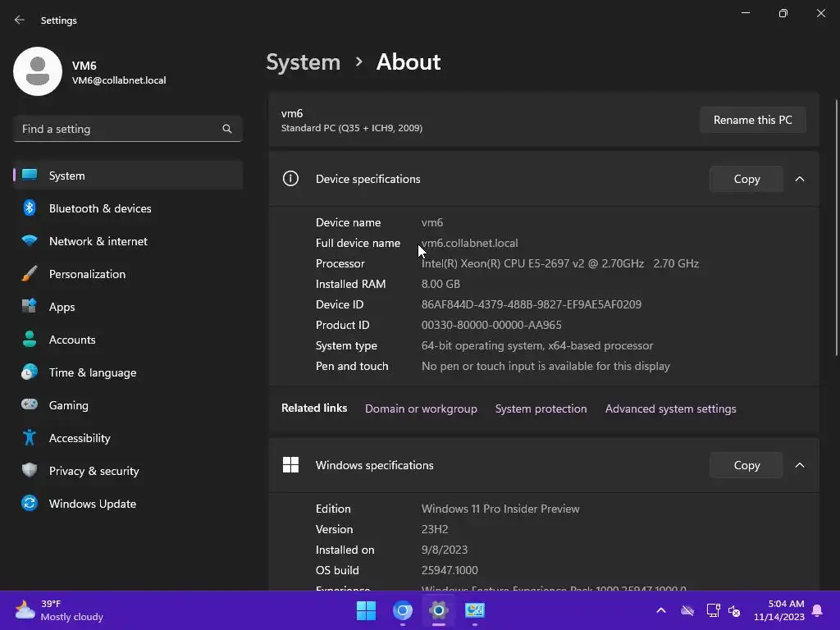Click the Accounts person icon
This screenshot has width=840, height=630.
[30, 339]
